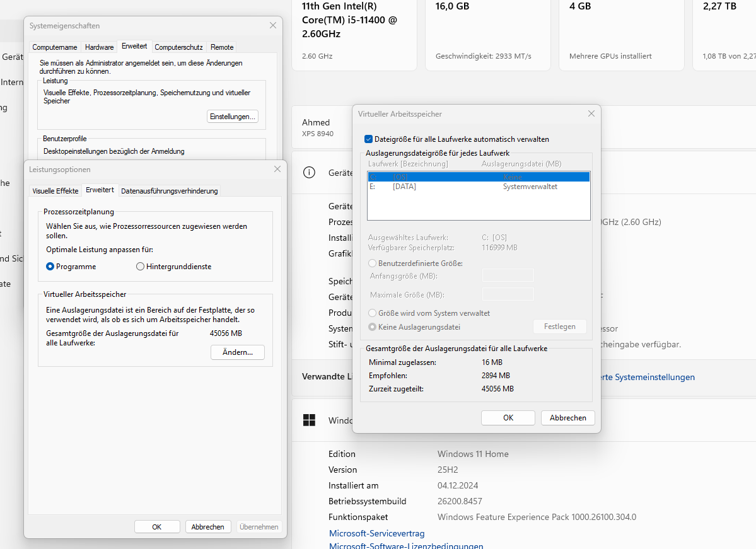Screen dimensions: 756x549
Task: Click the build number 26200.8457
Action: click(460, 501)
